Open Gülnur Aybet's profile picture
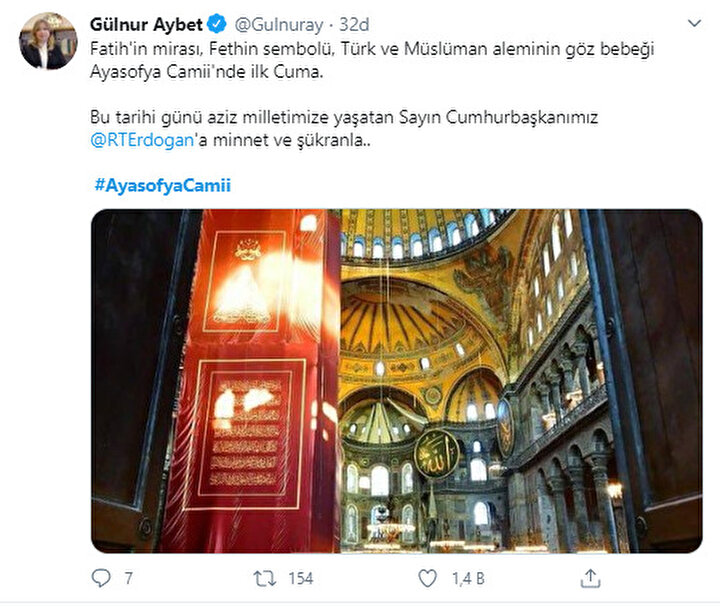The height and width of the screenshot is (607, 720). [48, 41]
